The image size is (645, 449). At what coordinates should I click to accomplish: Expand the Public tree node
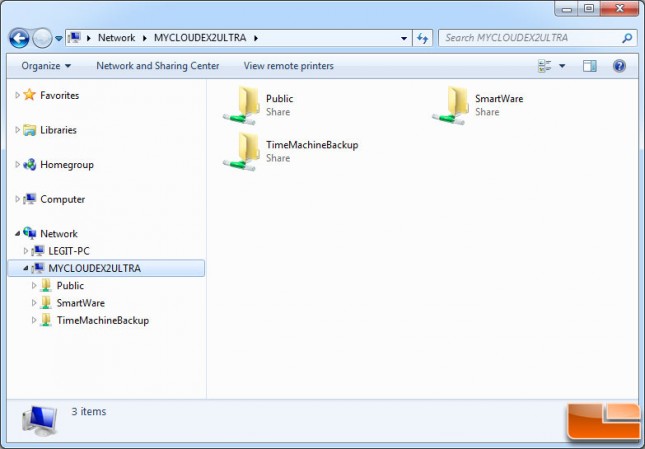point(34,285)
